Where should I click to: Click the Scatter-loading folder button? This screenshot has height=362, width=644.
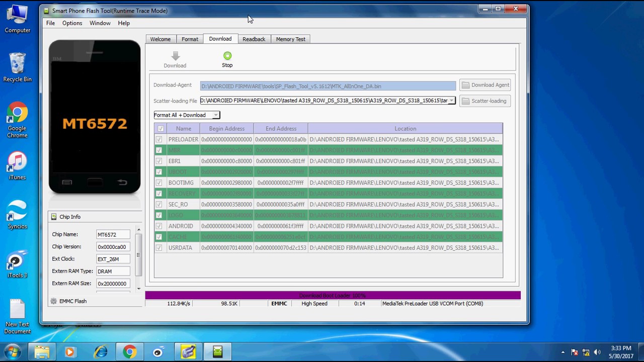485,101
